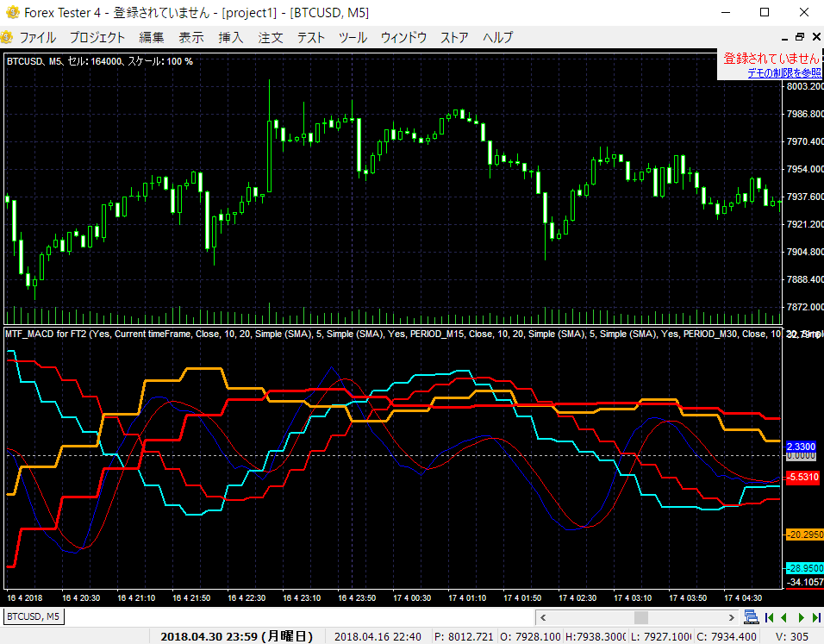The height and width of the screenshot is (644, 824).
Task: Select the BTCUSD, M5 chart tab
Action: pos(34,616)
